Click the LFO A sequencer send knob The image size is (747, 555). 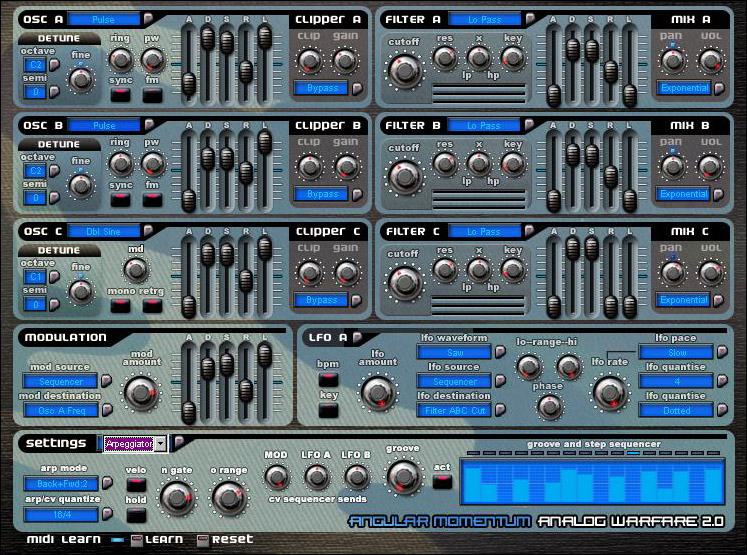tap(316, 476)
